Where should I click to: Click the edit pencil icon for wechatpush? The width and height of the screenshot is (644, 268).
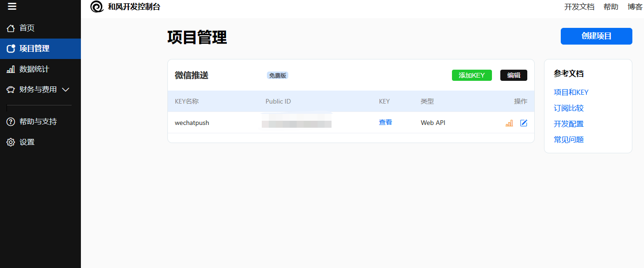[x=524, y=123]
